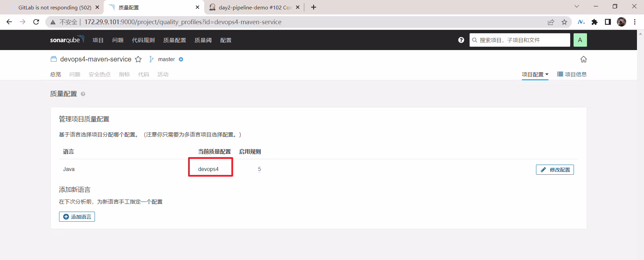Expand the tab search chevron
Screen dimensions: 644x260
(577, 6)
